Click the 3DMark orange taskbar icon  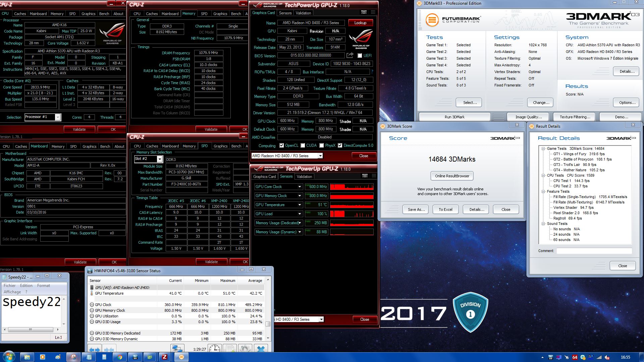pos(181,357)
